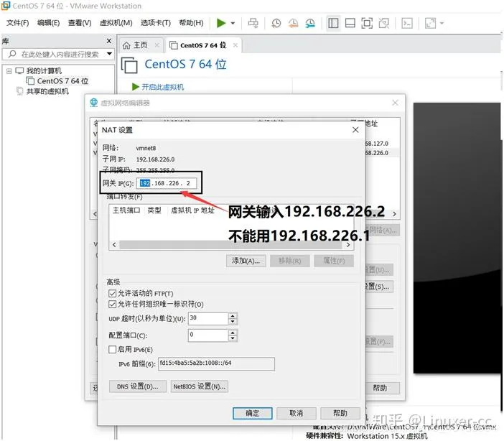Open the 虚拟机(M) menu
The width and height of the screenshot is (504, 441).
point(116,23)
